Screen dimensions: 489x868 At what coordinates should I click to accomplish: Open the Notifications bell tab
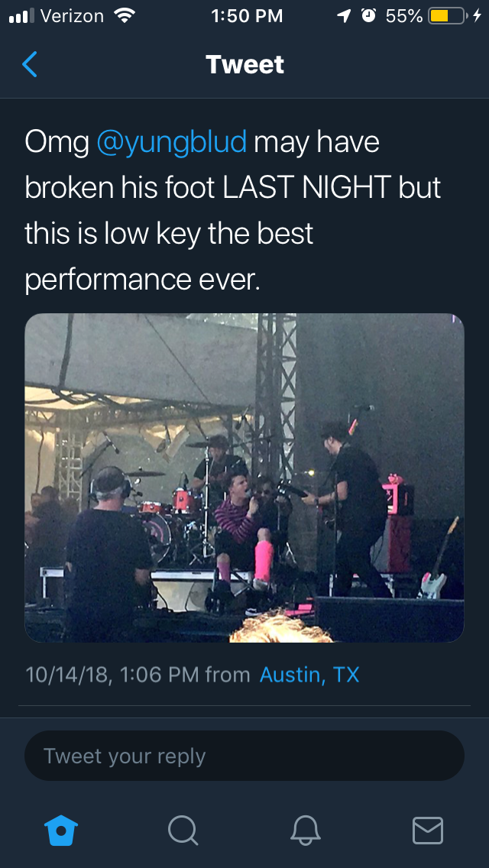tap(306, 831)
